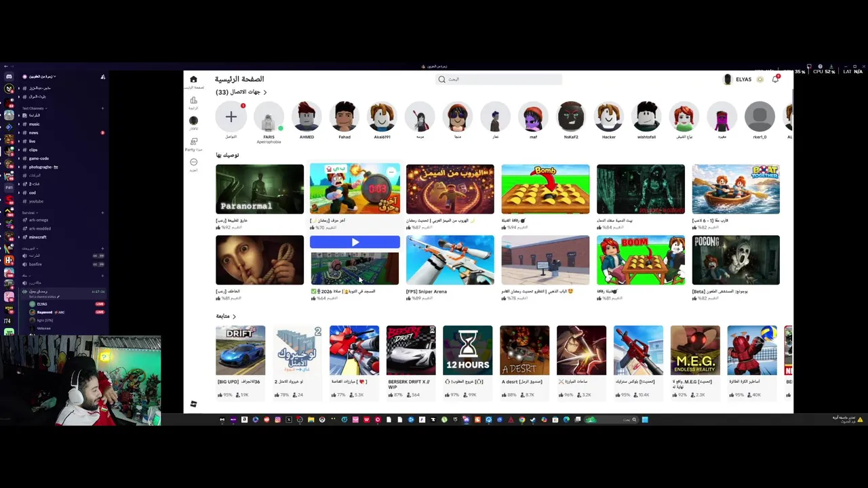Open the Charts icon in Roblox sidebar
This screenshot has width=868, height=488.
pos(193,100)
